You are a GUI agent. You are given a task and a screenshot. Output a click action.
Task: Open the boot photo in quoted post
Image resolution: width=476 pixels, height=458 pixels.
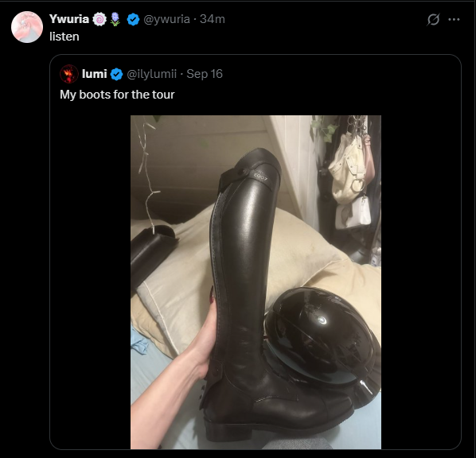click(256, 282)
